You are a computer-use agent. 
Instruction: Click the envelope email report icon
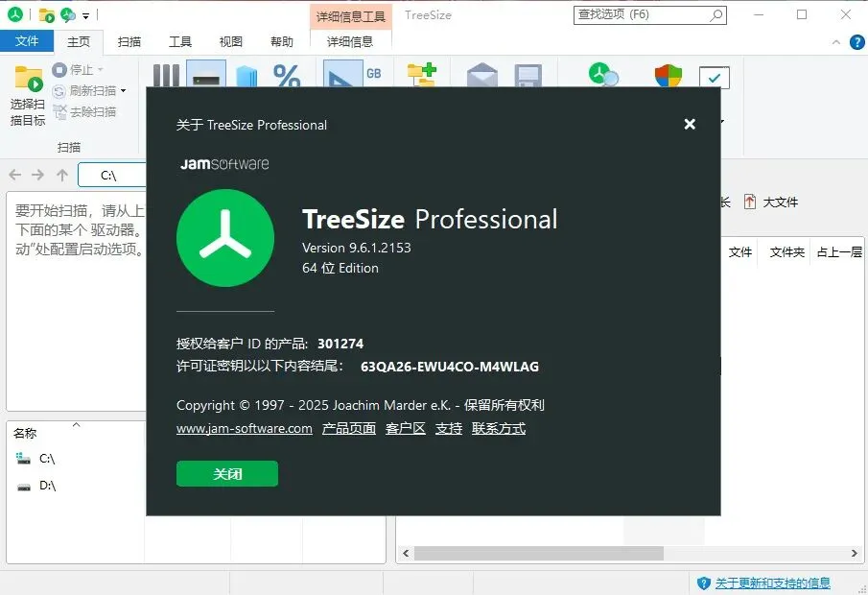482,76
